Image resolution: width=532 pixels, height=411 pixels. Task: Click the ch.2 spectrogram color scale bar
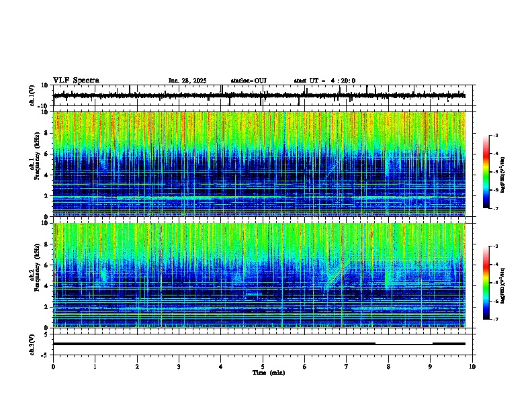[x=486, y=283]
